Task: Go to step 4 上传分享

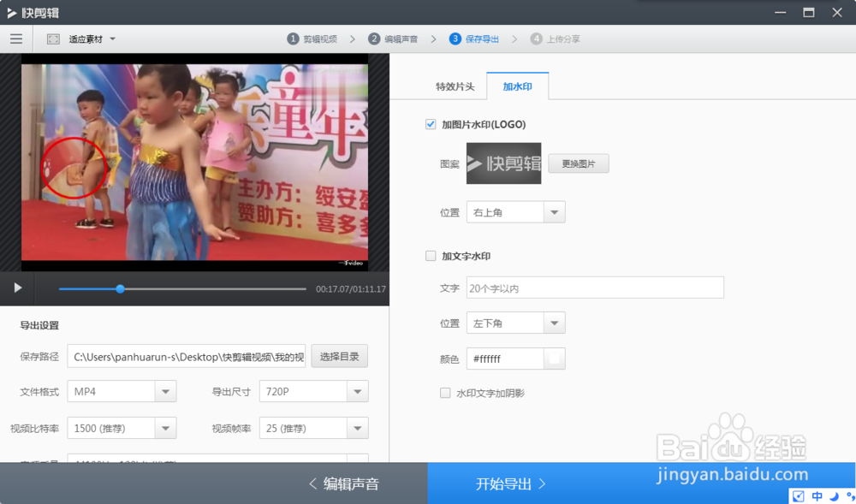Action: tap(556, 39)
